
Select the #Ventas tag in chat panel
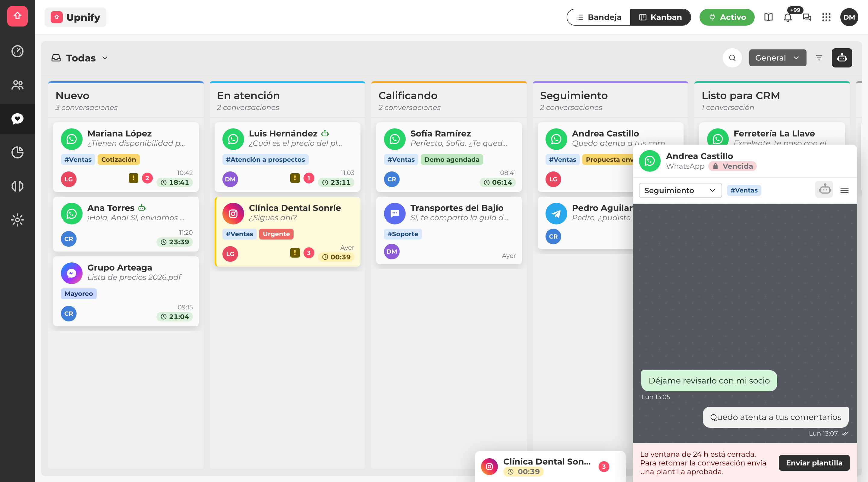pyautogui.click(x=744, y=190)
